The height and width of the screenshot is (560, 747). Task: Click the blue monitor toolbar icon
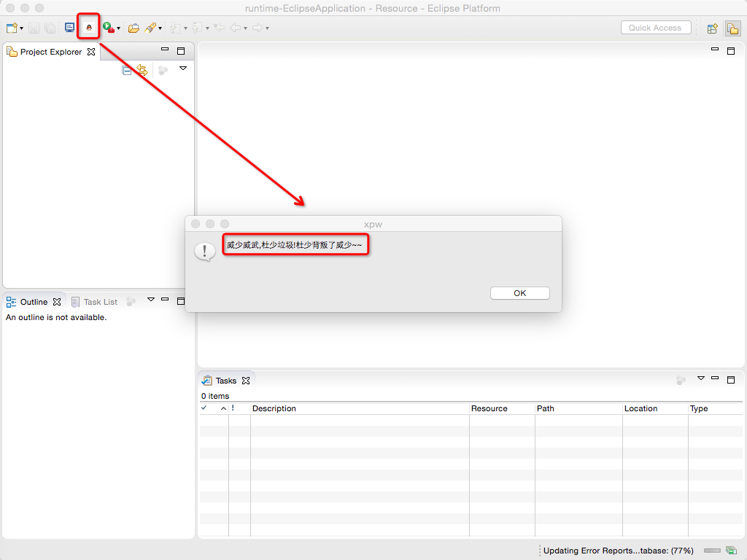point(69,28)
